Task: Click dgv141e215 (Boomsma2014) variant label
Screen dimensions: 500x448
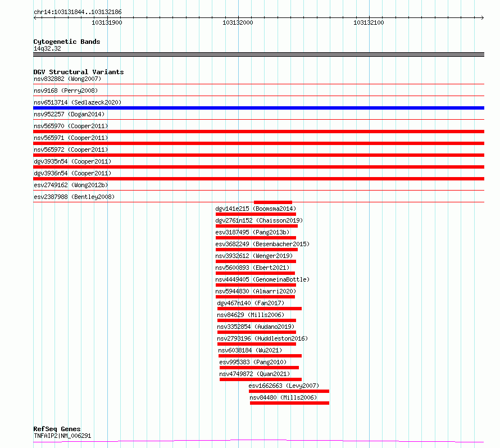Action: (256, 209)
